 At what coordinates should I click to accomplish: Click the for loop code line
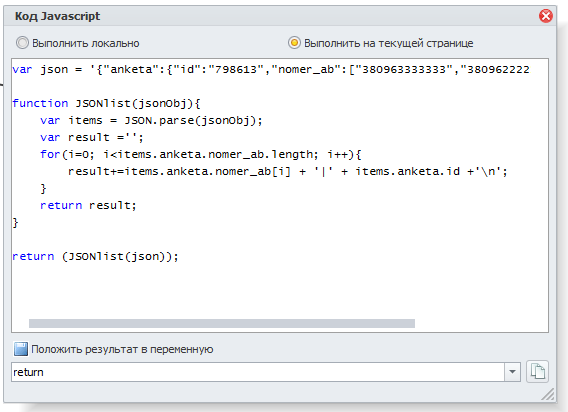(x=201, y=154)
